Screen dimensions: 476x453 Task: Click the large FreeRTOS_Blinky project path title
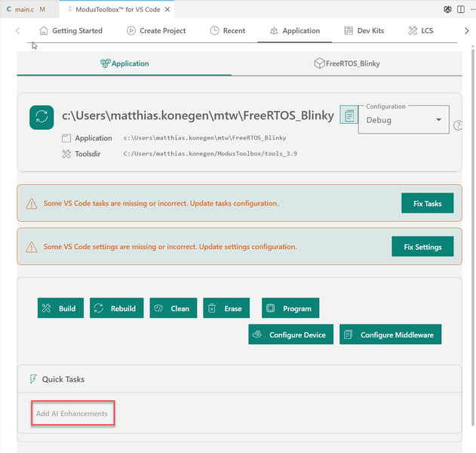[198, 116]
